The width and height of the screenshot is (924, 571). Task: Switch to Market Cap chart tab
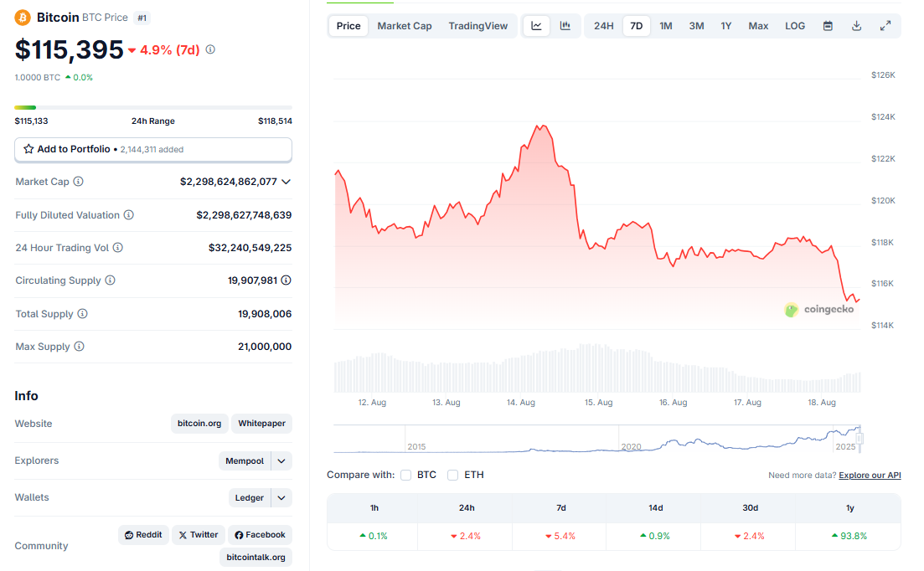click(x=405, y=26)
